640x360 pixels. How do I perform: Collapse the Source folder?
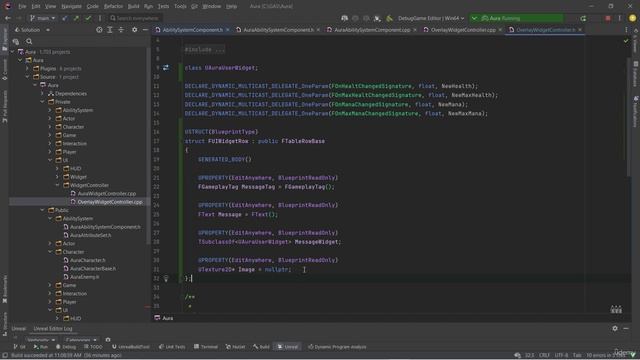pos(28,77)
